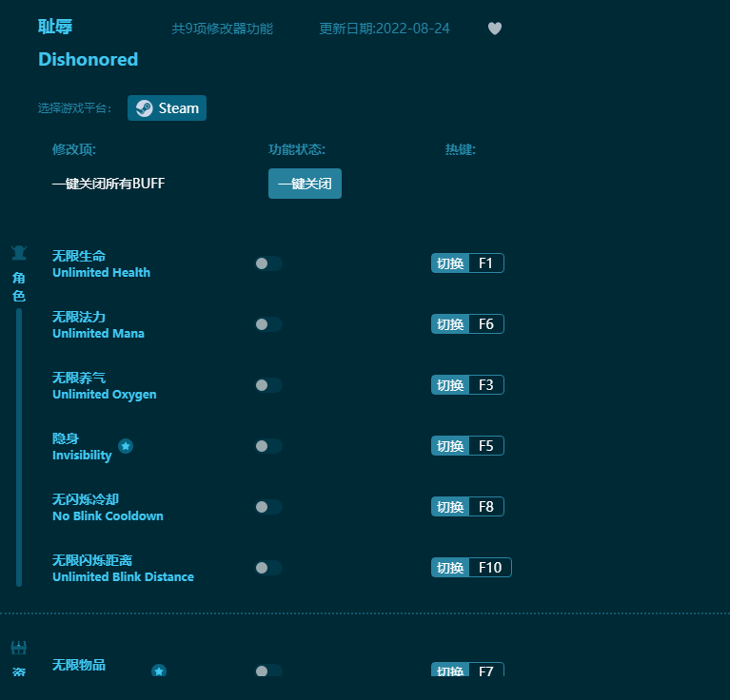Toggle the 无限物品 switch
The image size is (730, 700).
click(x=268, y=671)
